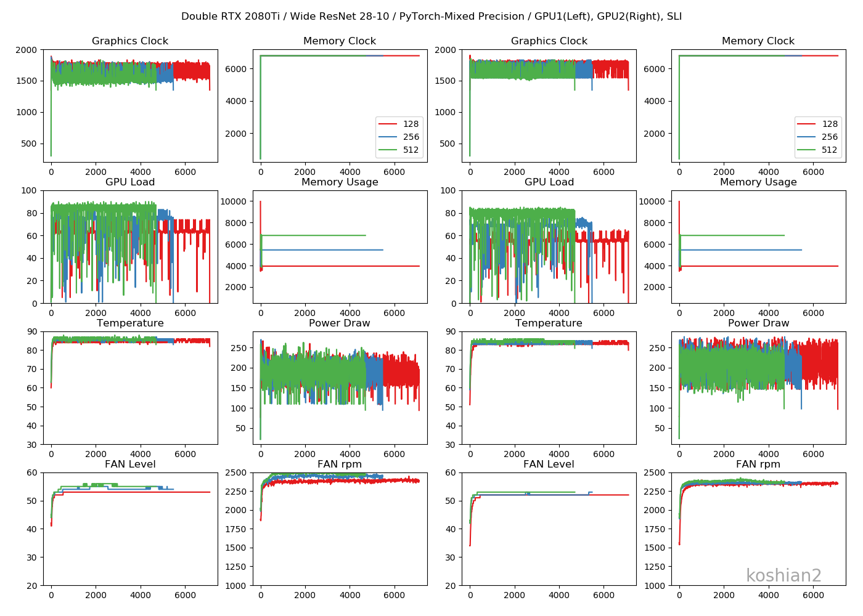863x616 pixels.
Task: Click the GPU1 FAN Level chart title
Action: coord(130,464)
